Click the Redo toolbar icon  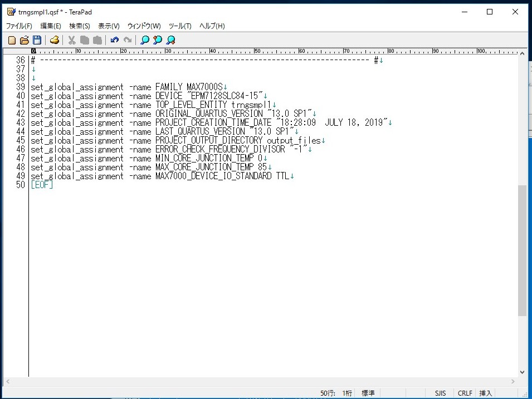point(128,40)
